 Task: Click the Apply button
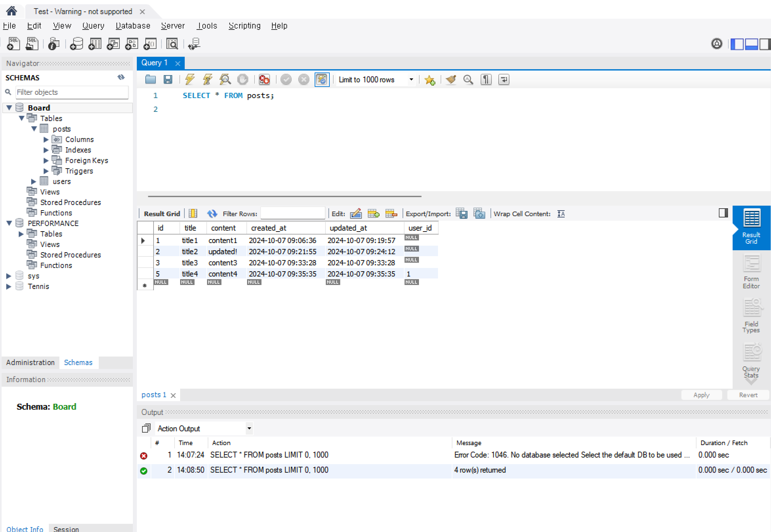(x=701, y=395)
